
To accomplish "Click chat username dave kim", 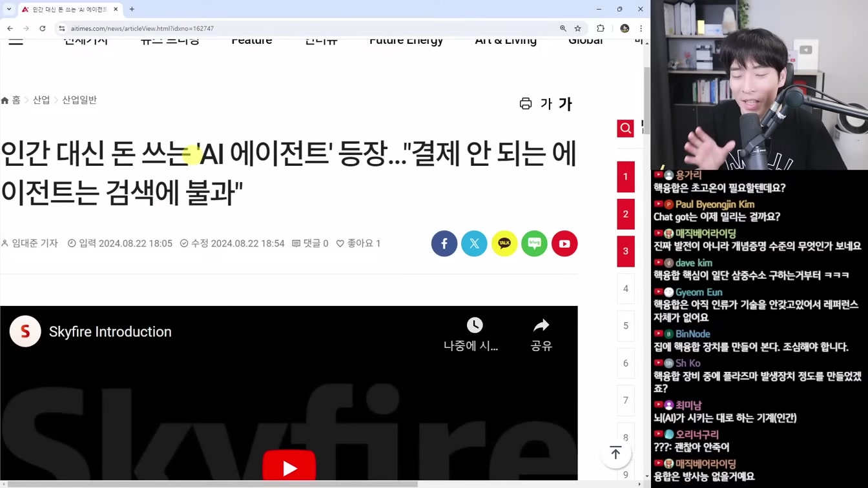I will click(x=694, y=263).
